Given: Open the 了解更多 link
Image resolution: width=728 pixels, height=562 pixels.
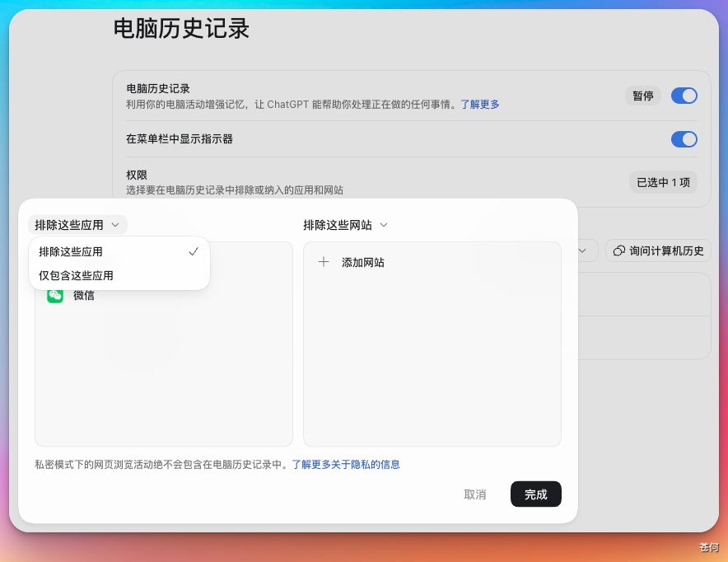Looking at the screenshot, I should point(479,105).
